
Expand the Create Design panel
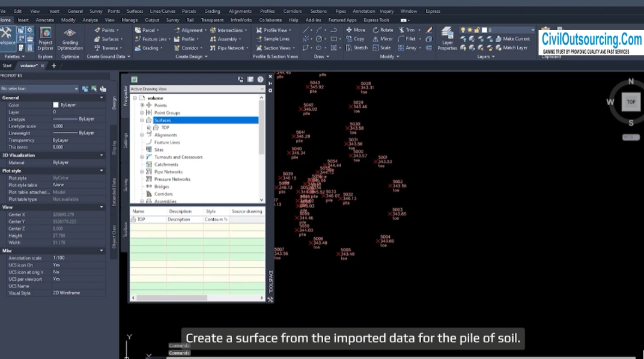pos(192,57)
